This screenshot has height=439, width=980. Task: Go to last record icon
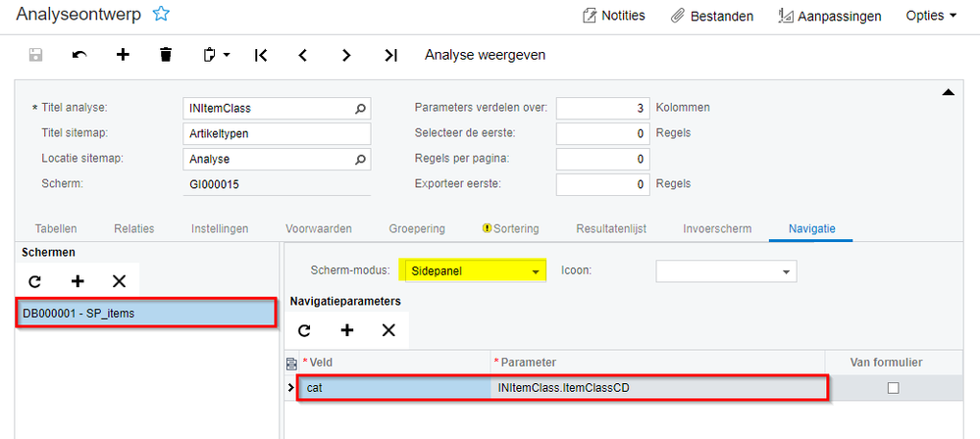pyautogui.click(x=390, y=55)
